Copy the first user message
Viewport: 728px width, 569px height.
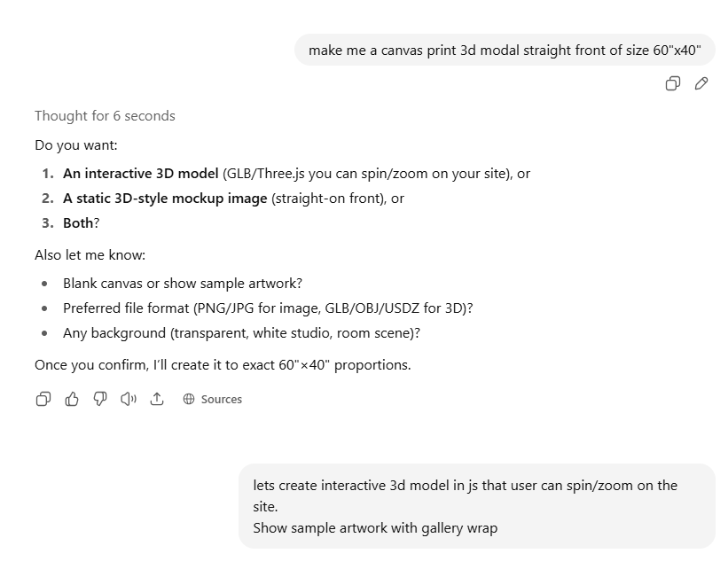[673, 83]
